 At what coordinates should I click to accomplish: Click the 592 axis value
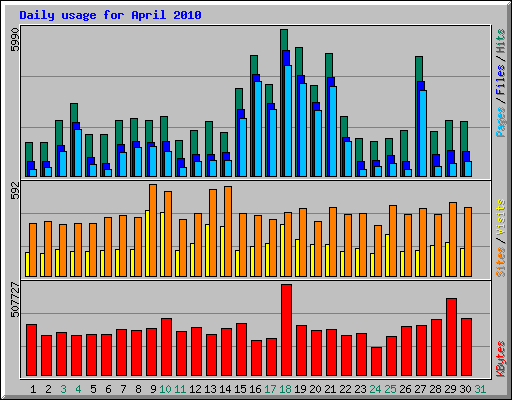click(15, 191)
